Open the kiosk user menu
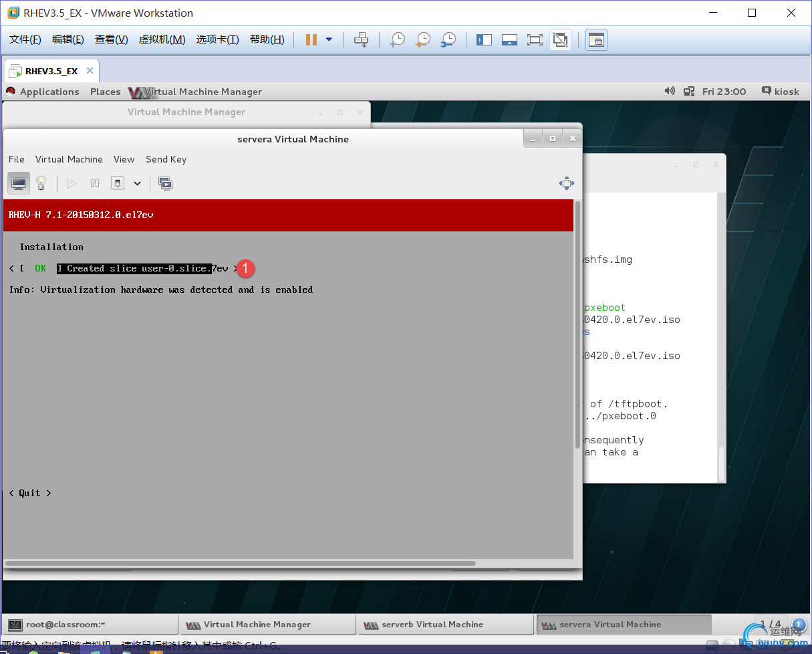 781,92
